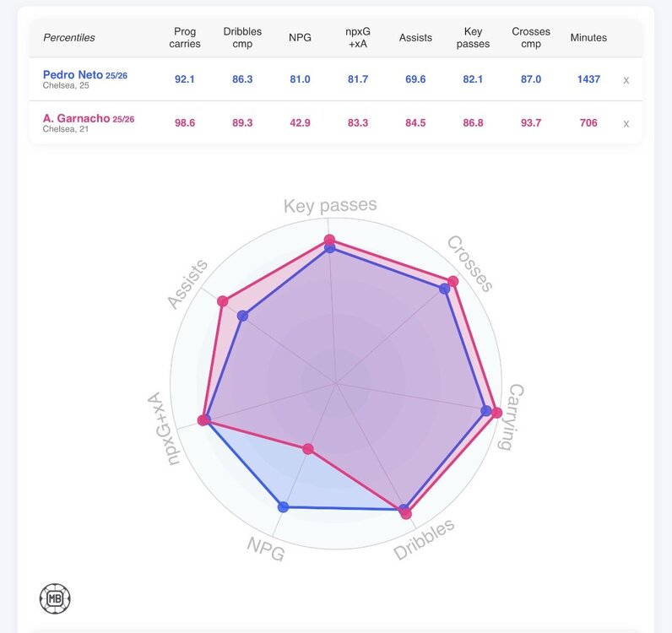Select the Minutes column header

coord(588,38)
